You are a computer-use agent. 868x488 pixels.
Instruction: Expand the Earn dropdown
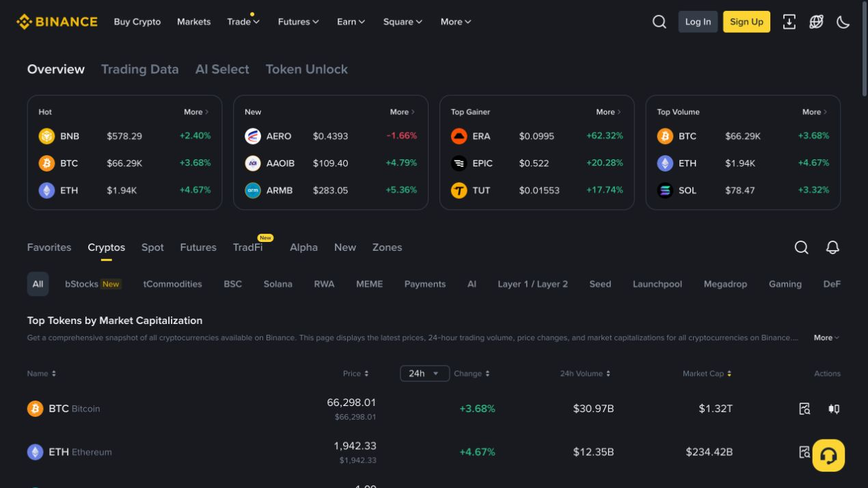(x=351, y=22)
